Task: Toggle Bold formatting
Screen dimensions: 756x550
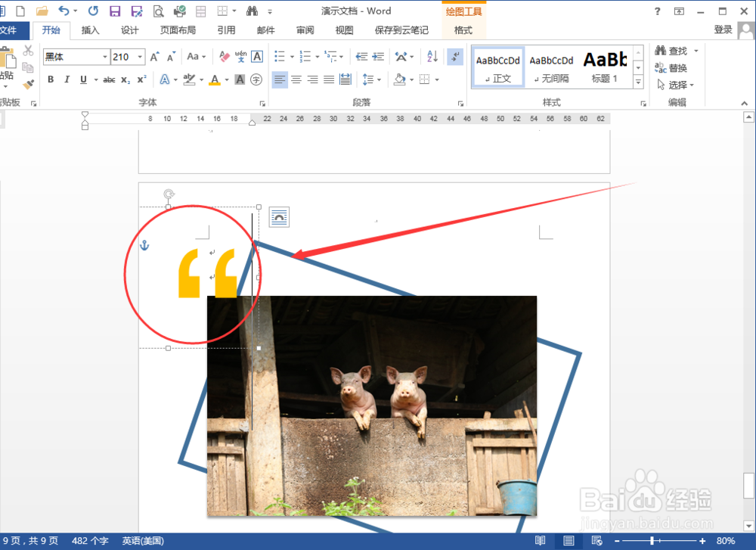Action: [x=51, y=79]
